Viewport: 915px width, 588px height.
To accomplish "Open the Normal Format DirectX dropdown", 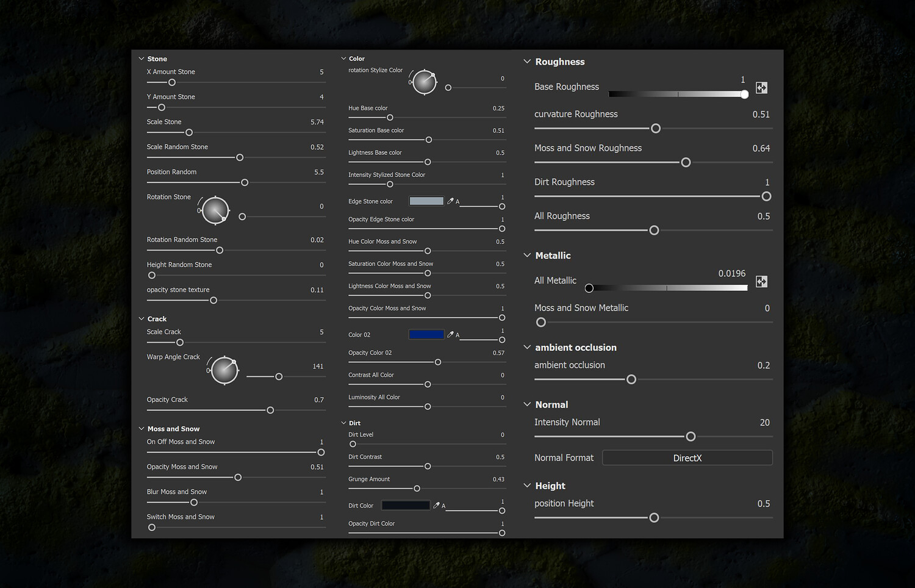I will 687,458.
